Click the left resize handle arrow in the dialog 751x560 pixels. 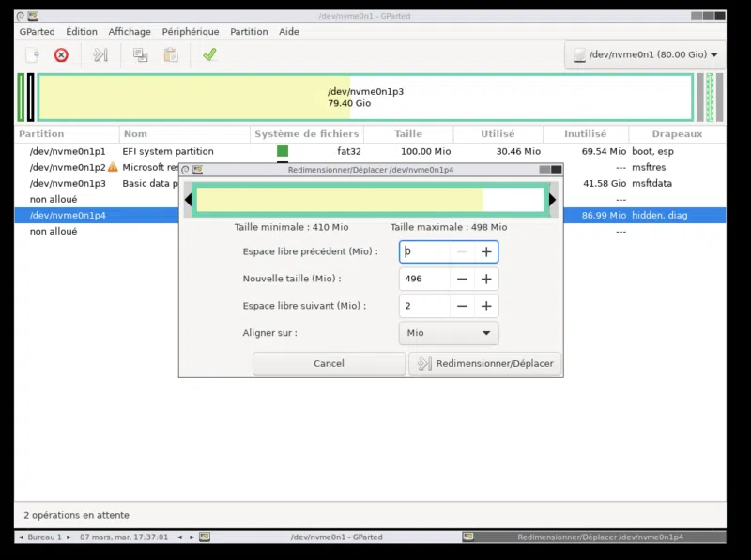pyautogui.click(x=188, y=200)
